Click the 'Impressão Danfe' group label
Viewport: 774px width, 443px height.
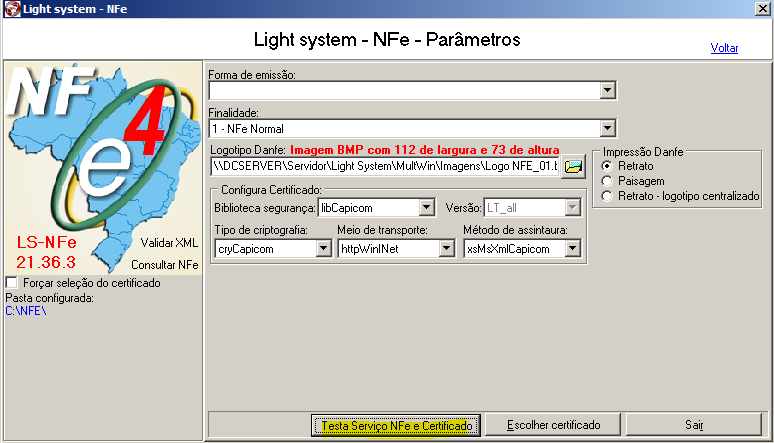643,152
